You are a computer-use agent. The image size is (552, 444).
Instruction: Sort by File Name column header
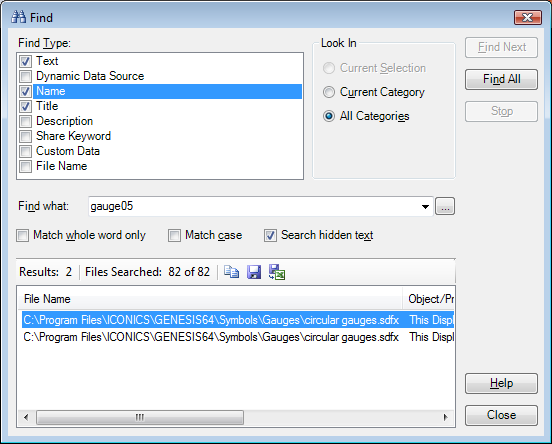(210, 299)
